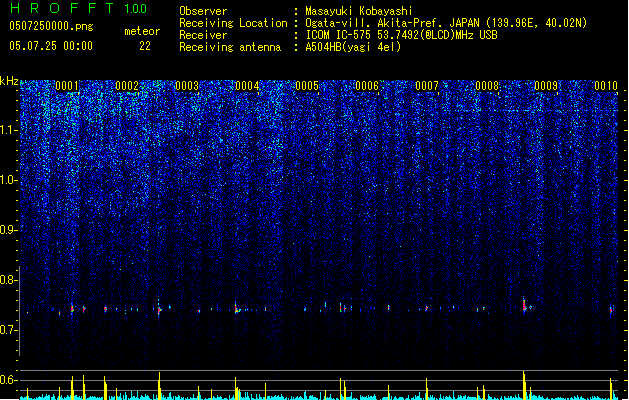Click the Receiving Location label
This screenshot has width=629, height=400.
(233, 23)
